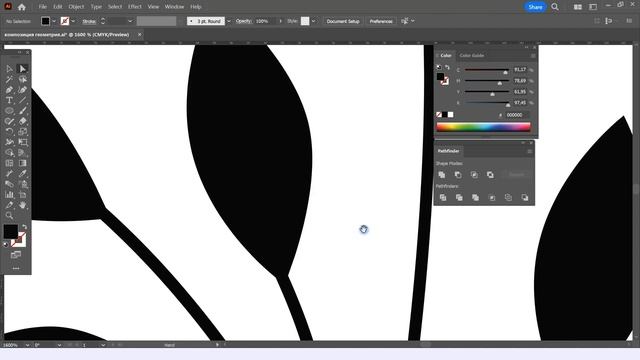Open the File menu
The width and height of the screenshot is (640, 360).
pyautogui.click(x=42, y=7)
